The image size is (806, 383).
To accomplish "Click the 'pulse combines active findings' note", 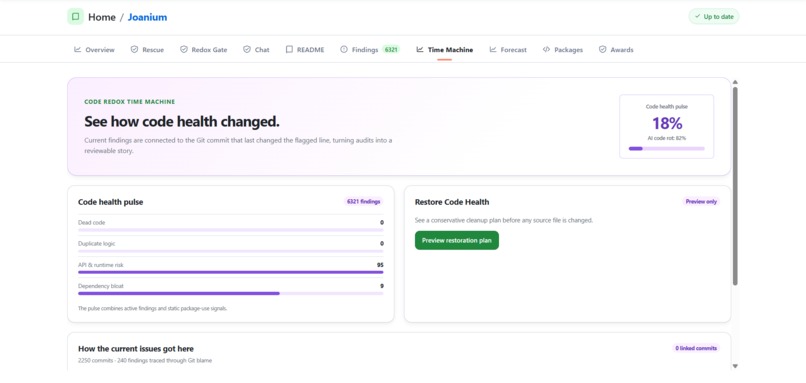I will 153,308.
